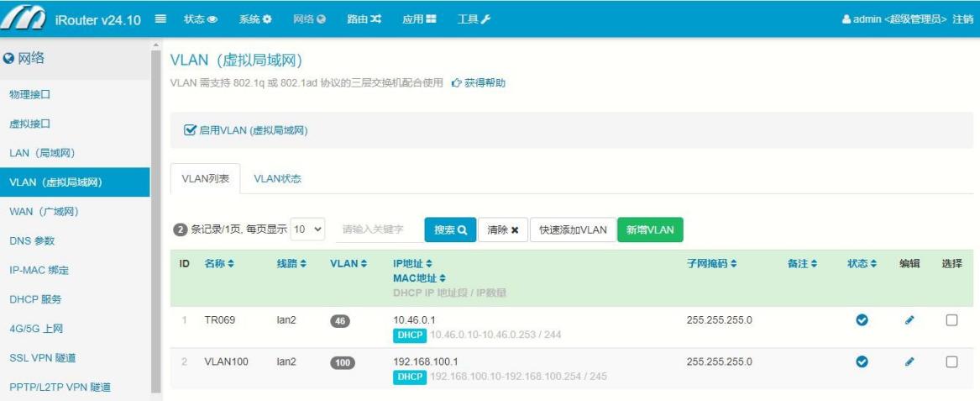This screenshot has width=980, height=401.
Task: Click the pencil edit icon for TR069
Action: click(x=909, y=320)
